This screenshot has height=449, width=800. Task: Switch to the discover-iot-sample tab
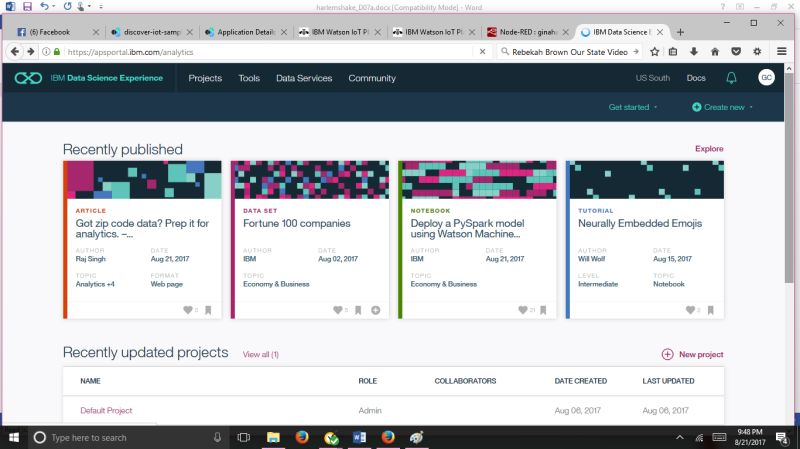(151, 32)
